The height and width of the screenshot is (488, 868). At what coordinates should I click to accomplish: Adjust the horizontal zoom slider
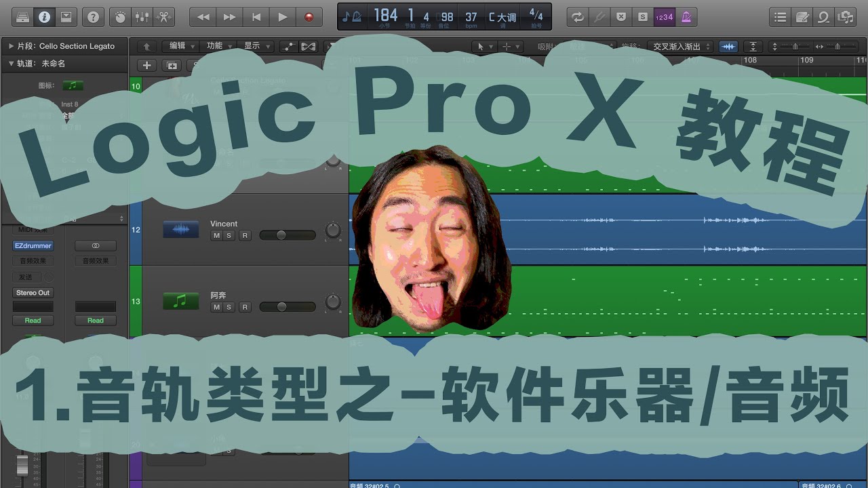[837, 46]
